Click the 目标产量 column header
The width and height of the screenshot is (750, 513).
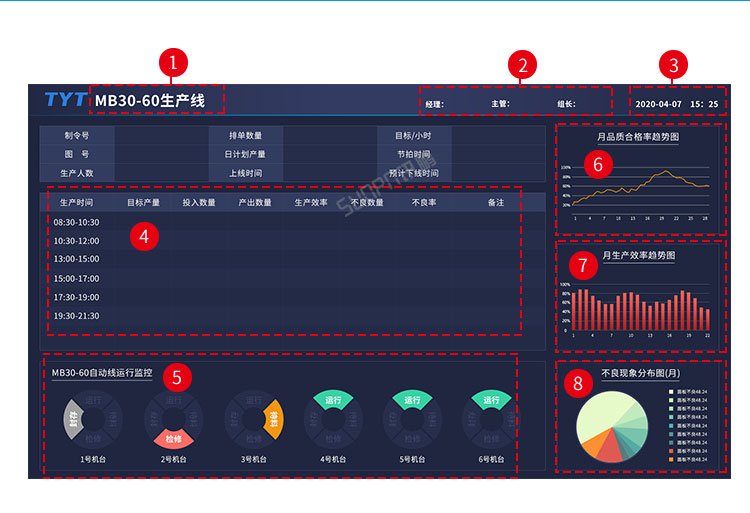tap(143, 203)
